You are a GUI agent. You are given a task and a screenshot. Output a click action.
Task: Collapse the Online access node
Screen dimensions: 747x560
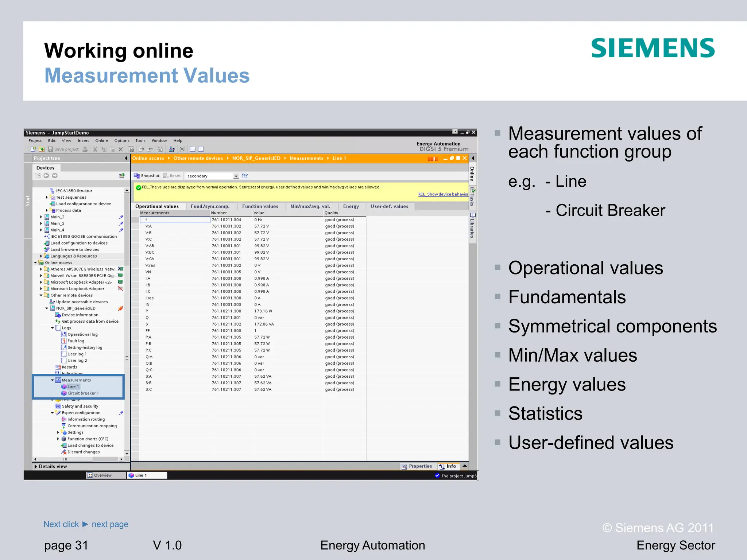(x=35, y=262)
